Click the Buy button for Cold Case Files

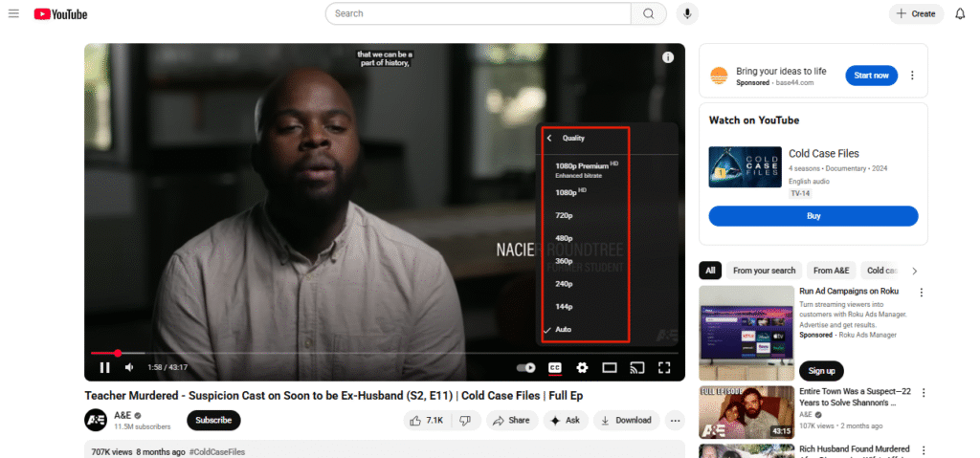pyautogui.click(x=813, y=216)
